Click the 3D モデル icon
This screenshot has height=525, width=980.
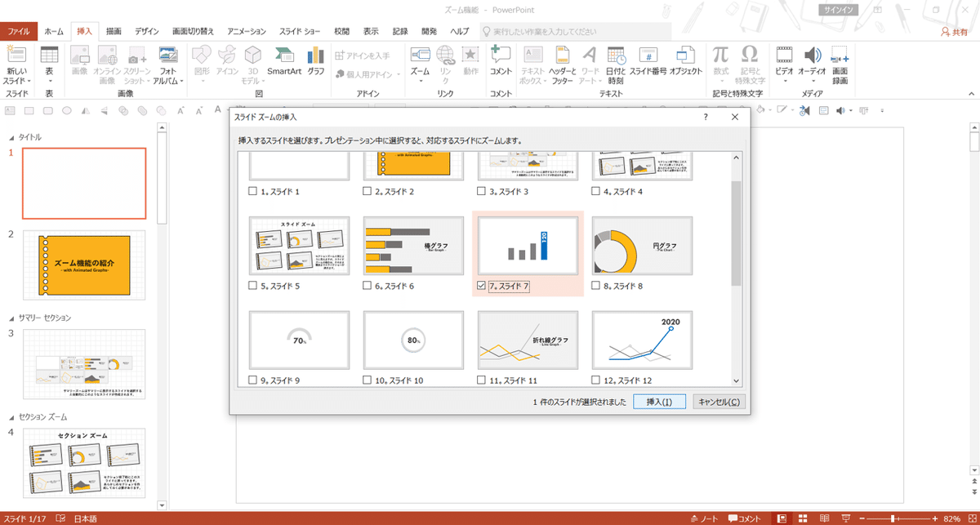click(253, 55)
